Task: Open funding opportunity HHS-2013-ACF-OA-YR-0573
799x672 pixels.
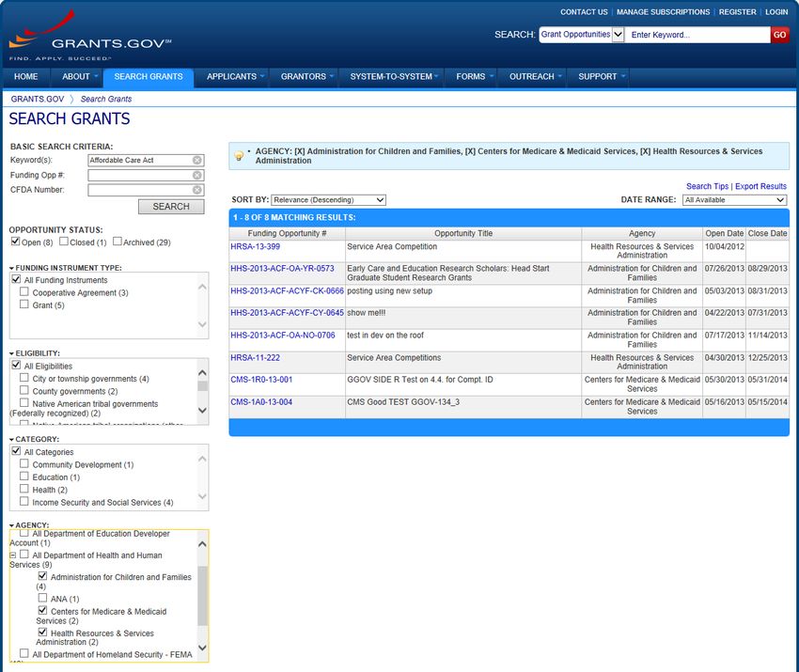Action: tap(282, 269)
